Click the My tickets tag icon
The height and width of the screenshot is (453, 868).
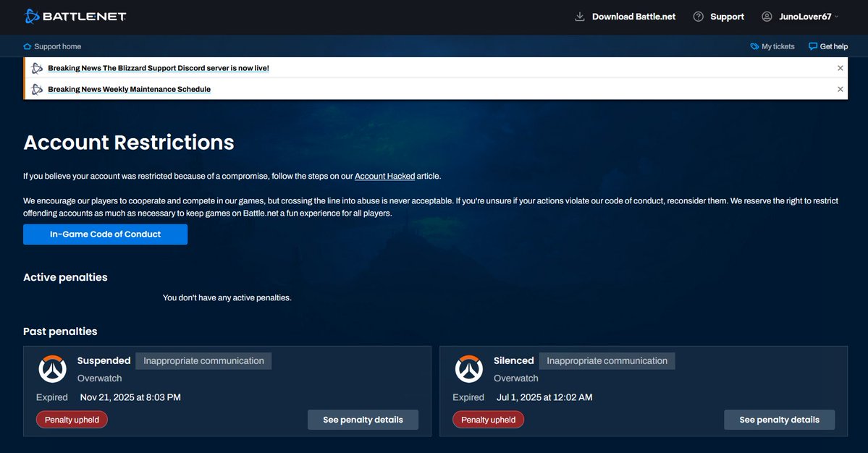[754, 46]
